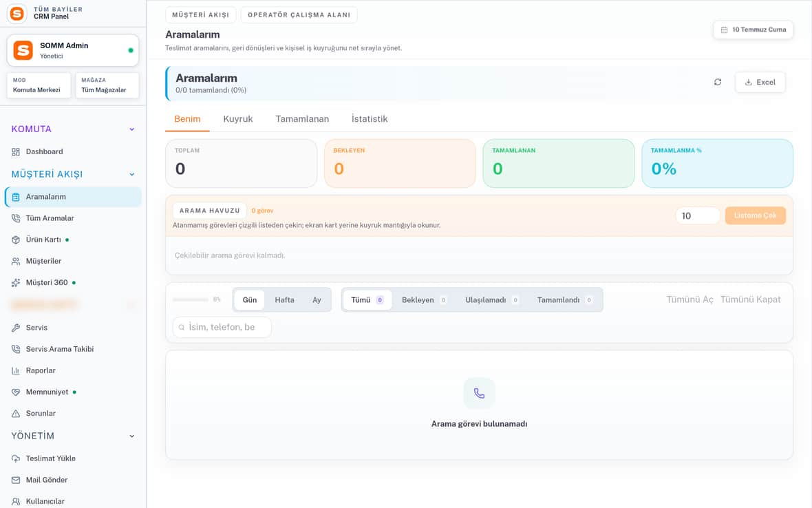Open the SOMM Admin profile card
The height and width of the screenshot is (508, 812).
pos(73,50)
